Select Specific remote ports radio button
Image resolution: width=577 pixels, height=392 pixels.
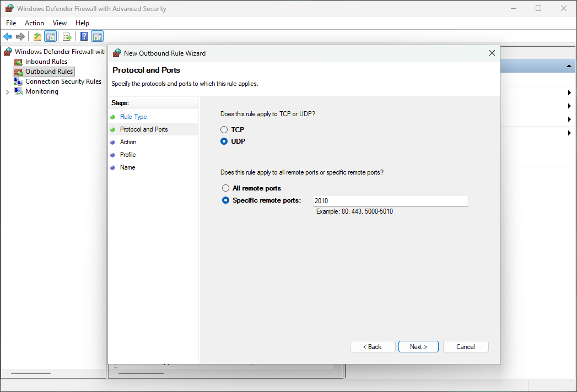click(225, 200)
